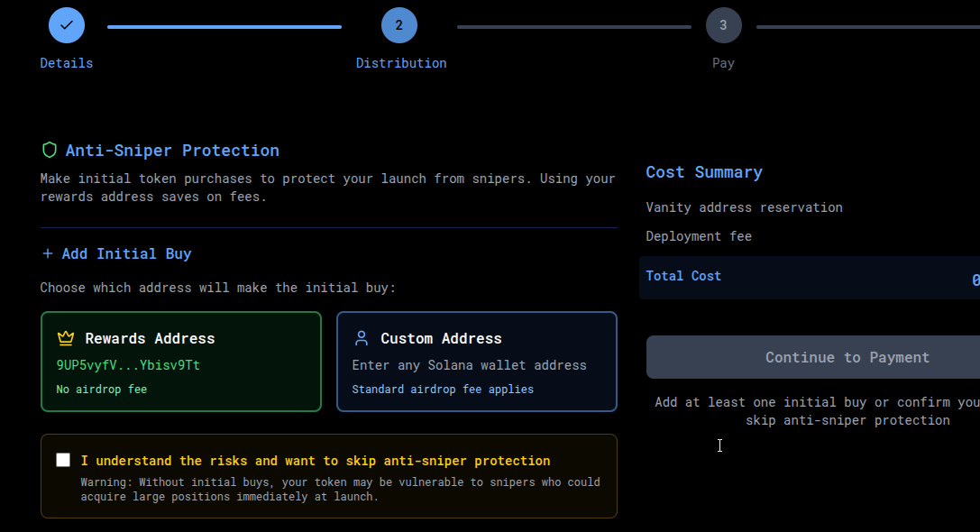This screenshot has height=532, width=980.
Task: Click the Continue to Payment button
Action: click(x=813, y=357)
